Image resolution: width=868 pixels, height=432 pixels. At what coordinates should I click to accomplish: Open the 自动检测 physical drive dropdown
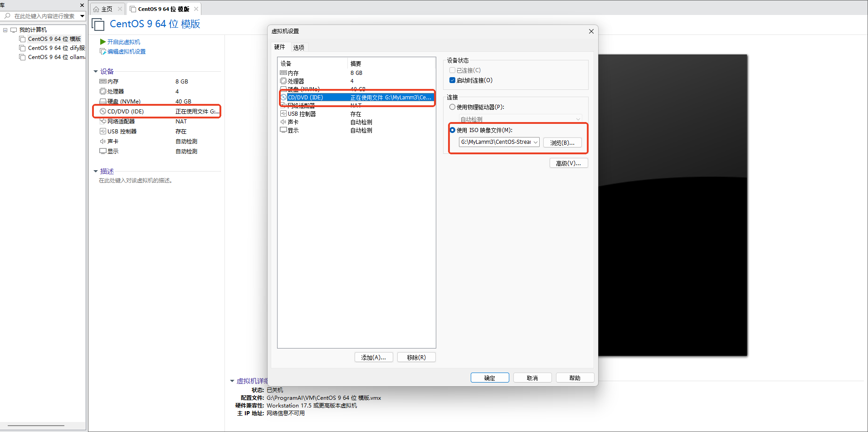(x=578, y=119)
